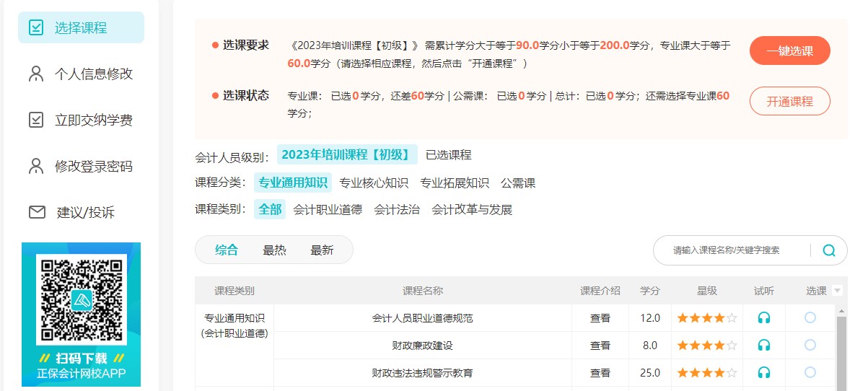Sort courses by 最新

[322, 250]
